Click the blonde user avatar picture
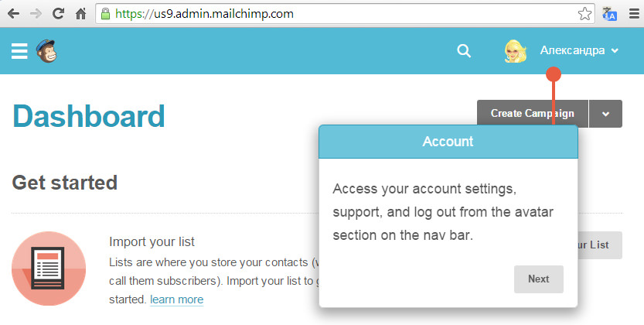Viewport: 644px width, 325px height. [x=516, y=51]
